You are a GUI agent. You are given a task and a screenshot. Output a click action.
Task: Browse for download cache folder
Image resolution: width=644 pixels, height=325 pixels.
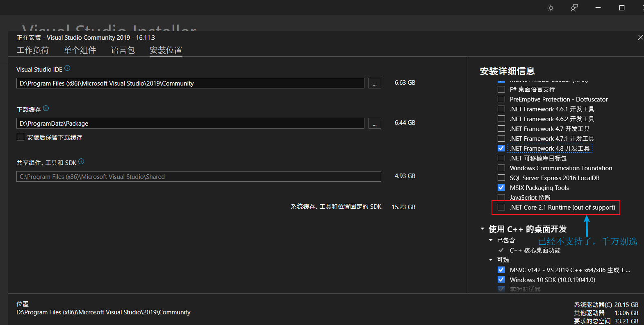click(375, 123)
